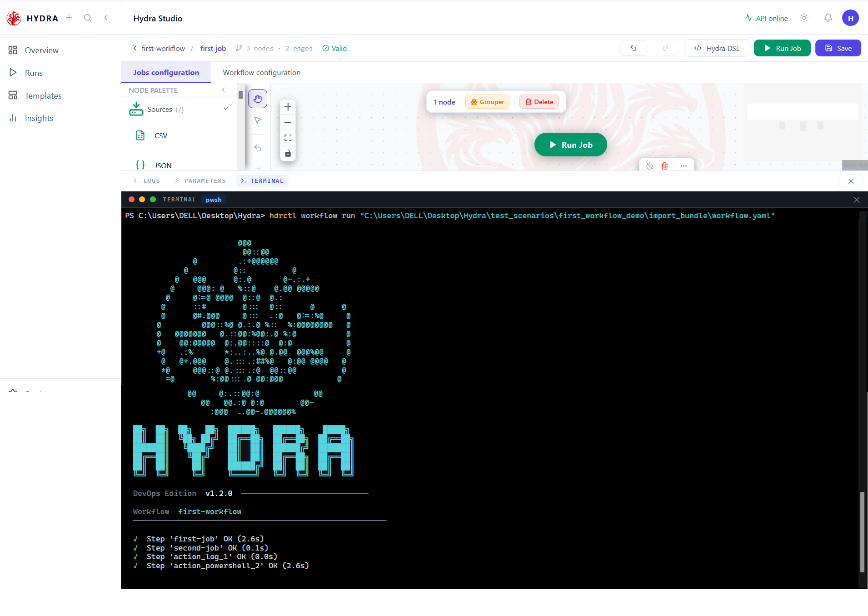This screenshot has width=868, height=616.
Task: Click the redo button in header
Action: coord(665,48)
